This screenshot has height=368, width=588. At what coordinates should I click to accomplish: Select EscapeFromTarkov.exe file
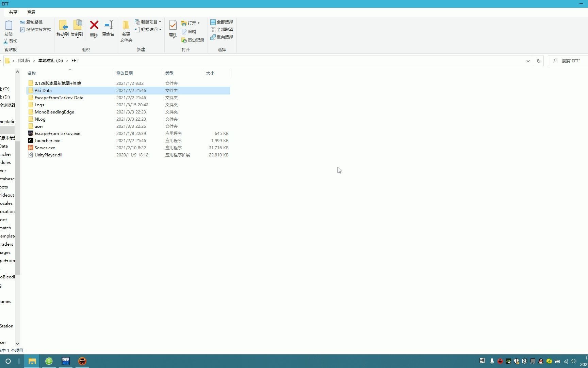(x=128, y=134)
